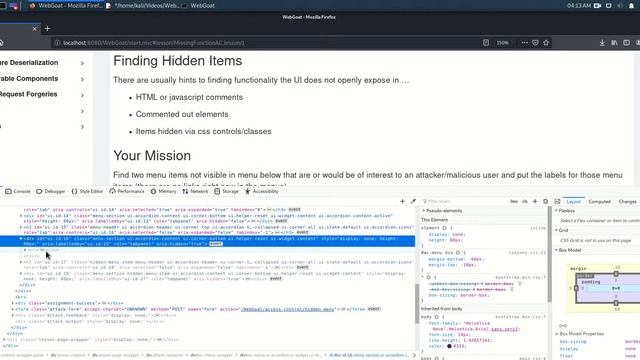640x360 pixels.
Task: Open the bootstrap.min.css source link for body
Action: (x=520, y=317)
